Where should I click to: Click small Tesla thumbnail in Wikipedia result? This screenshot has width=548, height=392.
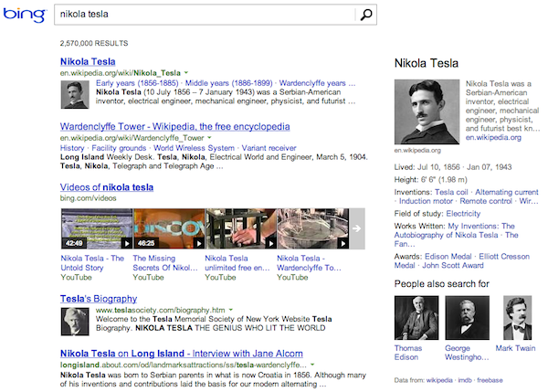coord(75,95)
